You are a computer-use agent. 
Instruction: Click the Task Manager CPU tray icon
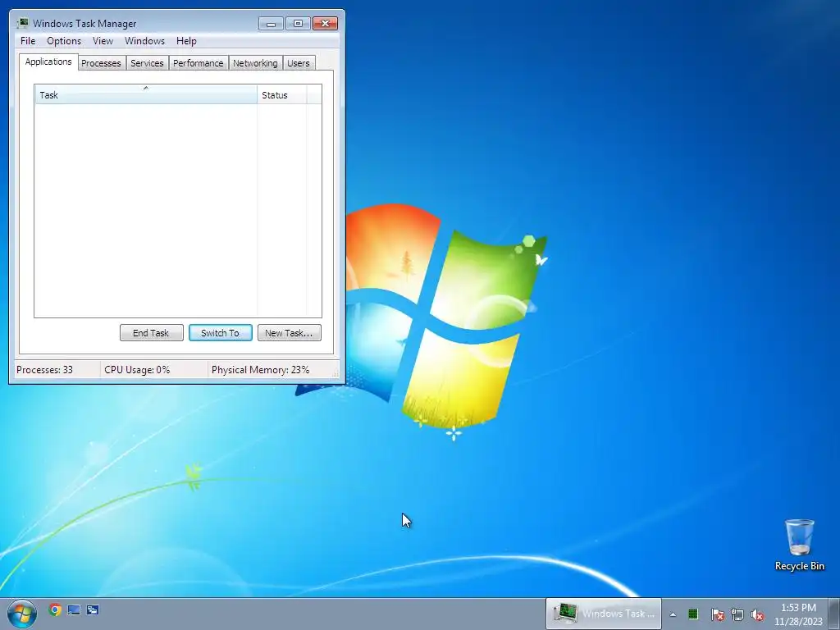(x=693, y=614)
